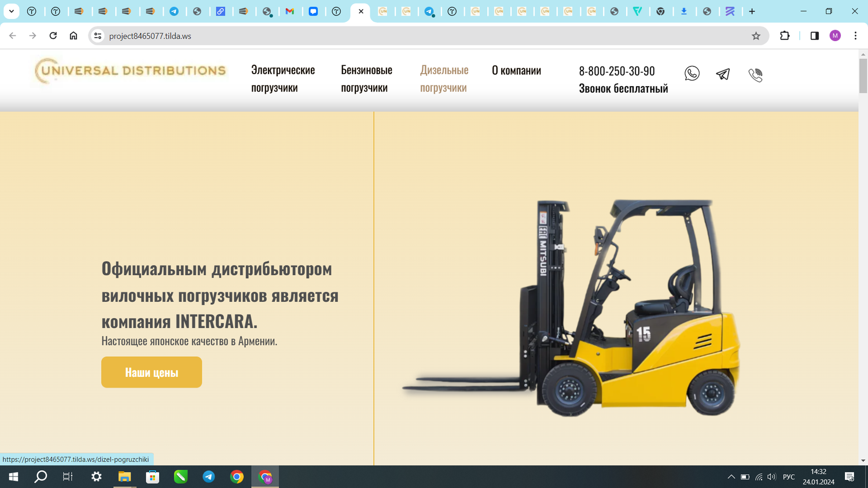Click scrollbar up arrow
Viewport: 868px width, 488px height.
[x=863, y=54]
